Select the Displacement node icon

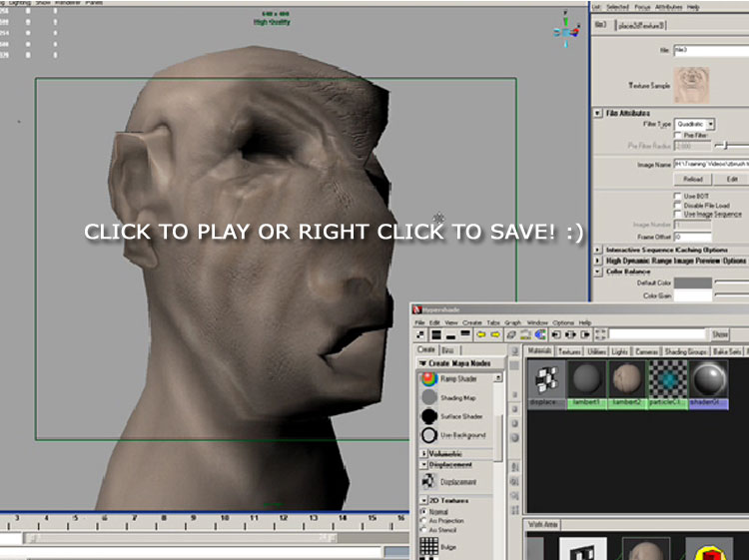pyautogui.click(x=428, y=482)
